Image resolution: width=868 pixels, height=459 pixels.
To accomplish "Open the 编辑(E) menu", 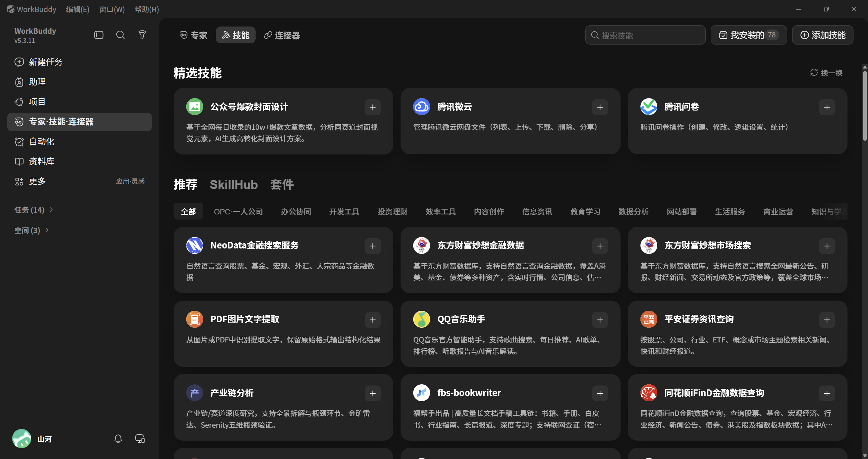I will (77, 9).
